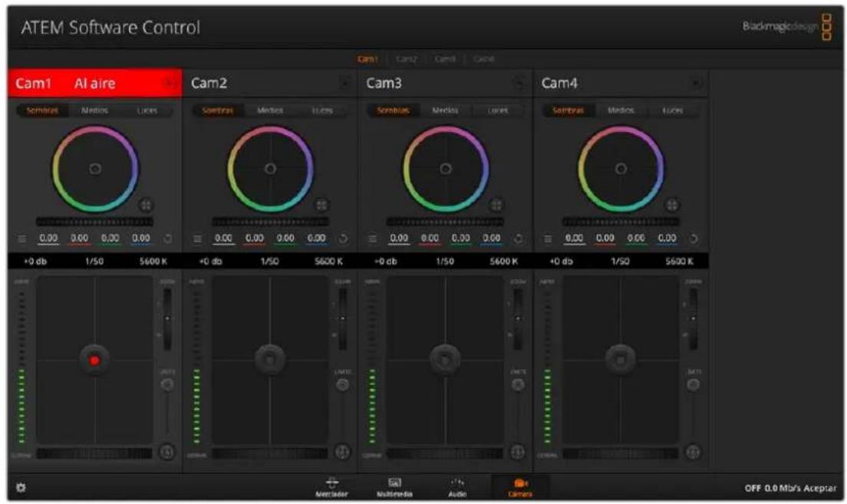Viewport: 847px width, 504px height.
Task: Click the Cam1 master wheel slider strip
Action: coord(94,222)
